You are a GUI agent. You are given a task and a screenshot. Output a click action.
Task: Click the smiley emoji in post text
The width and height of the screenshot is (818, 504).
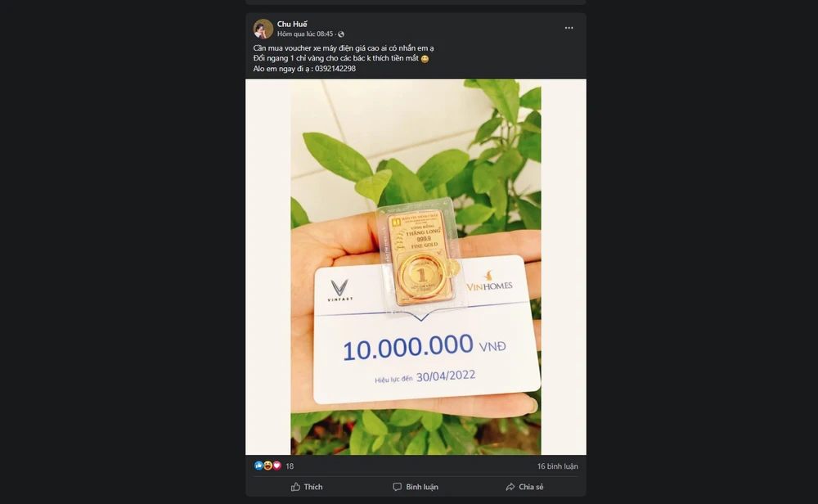point(425,59)
